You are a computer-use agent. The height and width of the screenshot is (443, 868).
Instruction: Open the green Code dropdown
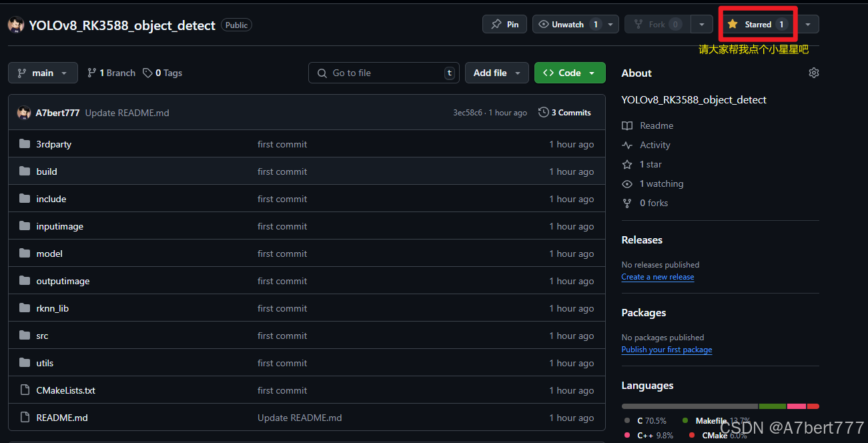click(570, 73)
